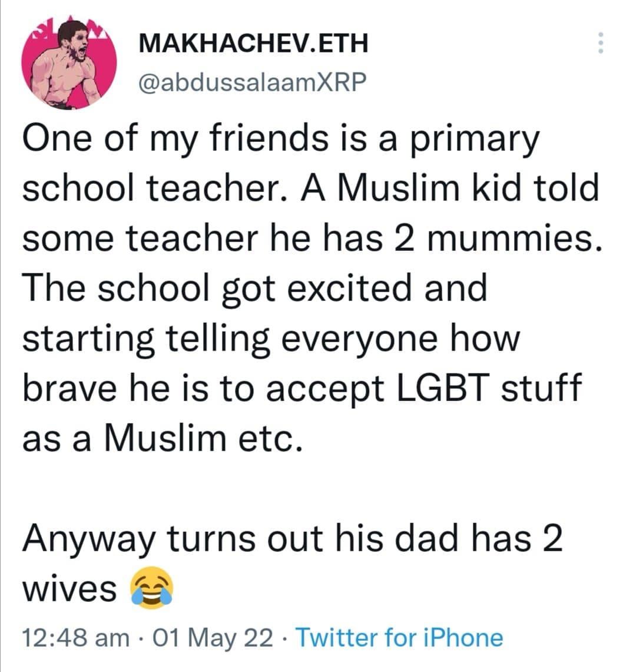The image size is (636, 672).
Task: Open the tweet's three-dot more options menu
Action: click(x=600, y=43)
